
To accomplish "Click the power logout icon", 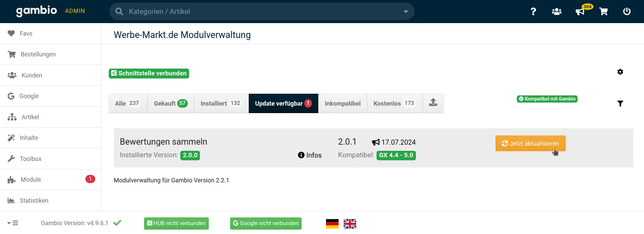I will pyautogui.click(x=627, y=12).
